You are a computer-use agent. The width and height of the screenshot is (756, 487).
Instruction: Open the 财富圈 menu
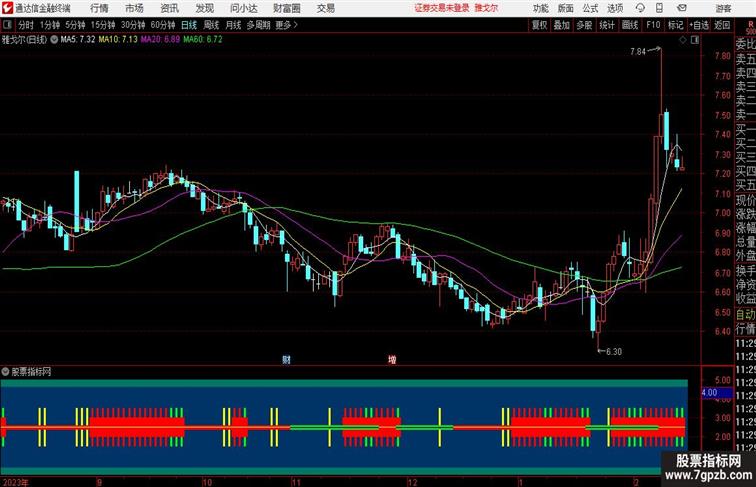click(287, 8)
